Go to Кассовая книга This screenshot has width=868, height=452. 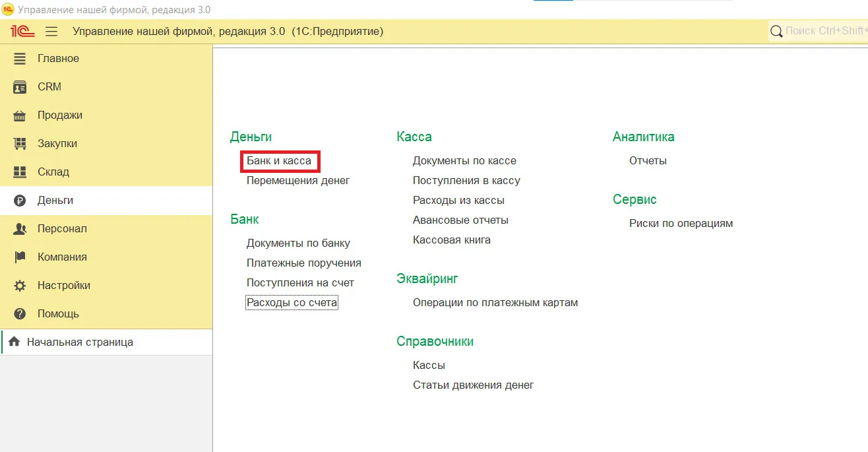coord(452,240)
